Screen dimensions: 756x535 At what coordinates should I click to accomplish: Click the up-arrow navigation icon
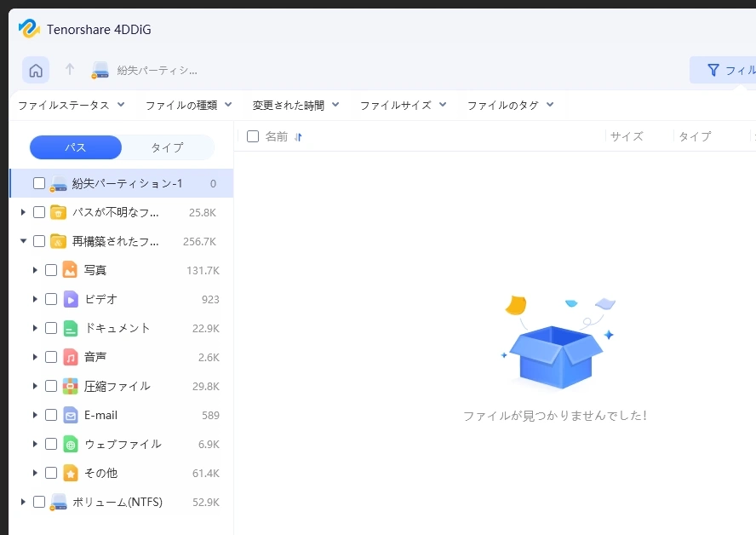pyautogui.click(x=70, y=70)
